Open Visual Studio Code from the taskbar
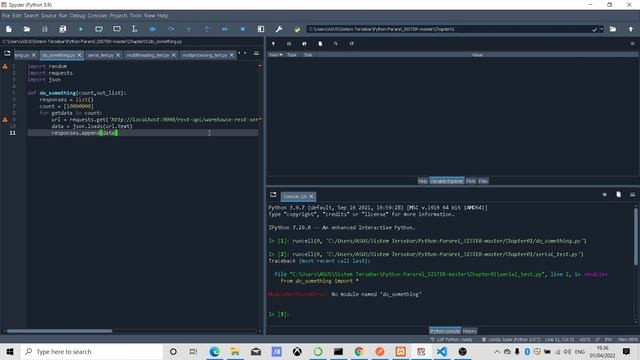This screenshot has width=640, height=360. (442, 351)
